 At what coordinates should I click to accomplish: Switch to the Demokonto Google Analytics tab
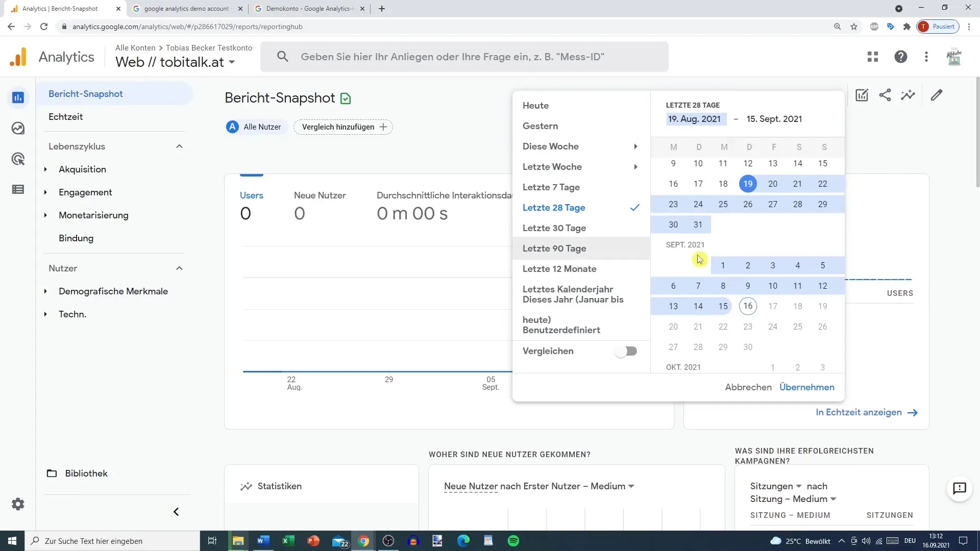(x=309, y=9)
